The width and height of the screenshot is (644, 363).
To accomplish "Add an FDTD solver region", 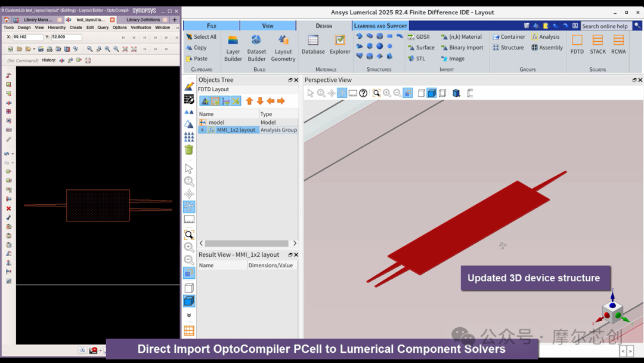I will tap(577, 45).
